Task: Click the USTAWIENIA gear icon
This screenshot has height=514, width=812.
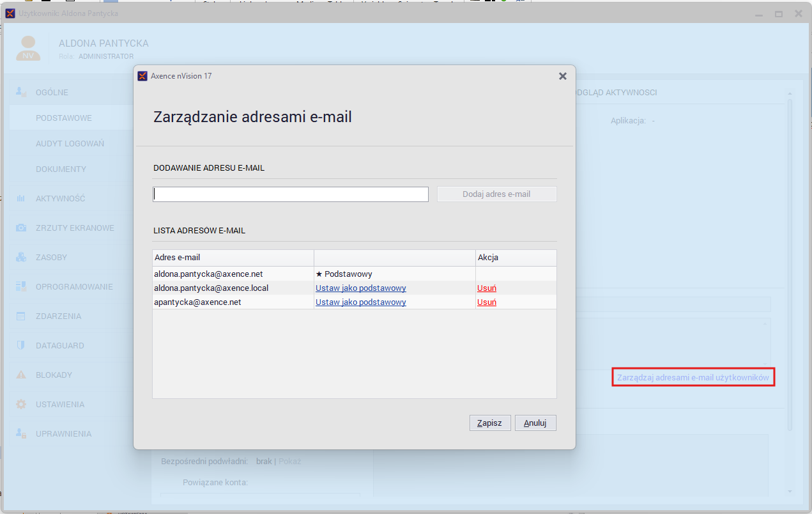Action: point(21,405)
